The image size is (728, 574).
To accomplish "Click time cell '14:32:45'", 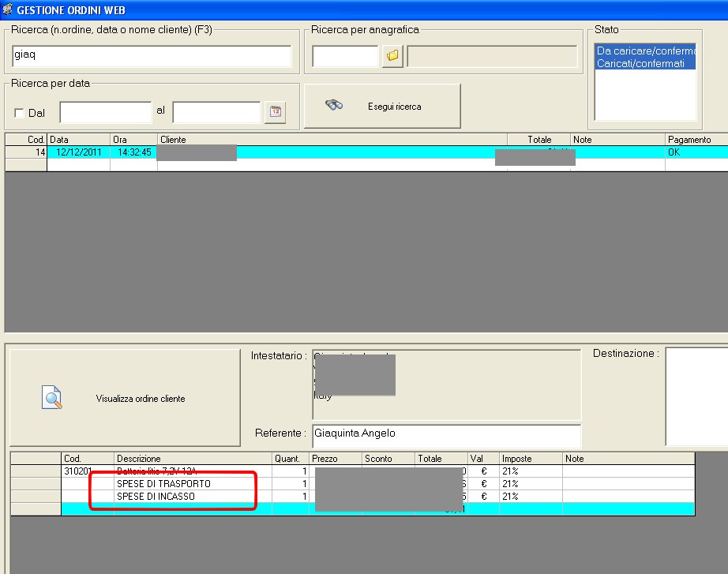I will click(133, 152).
